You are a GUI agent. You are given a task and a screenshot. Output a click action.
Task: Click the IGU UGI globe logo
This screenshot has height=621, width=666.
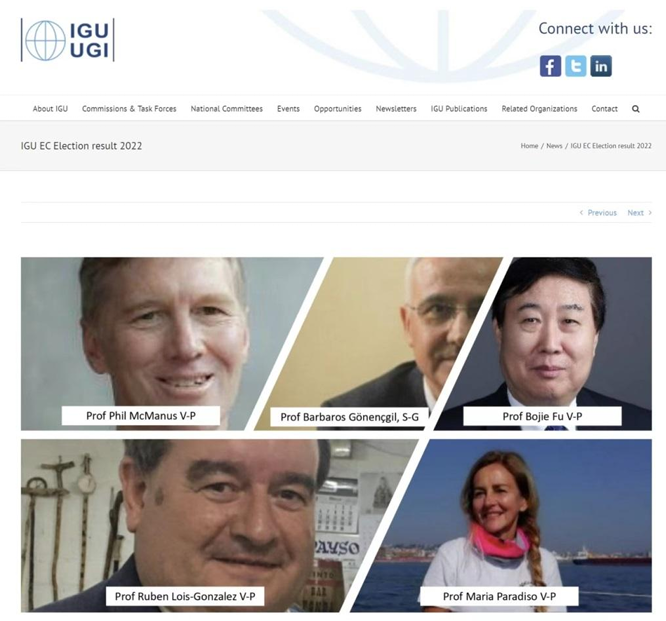point(68,40)
